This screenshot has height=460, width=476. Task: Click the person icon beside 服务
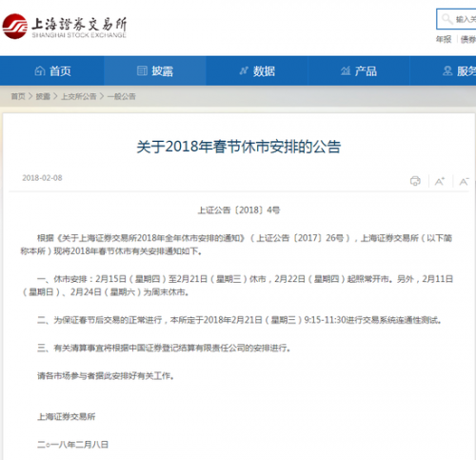[x=447, y=70]
